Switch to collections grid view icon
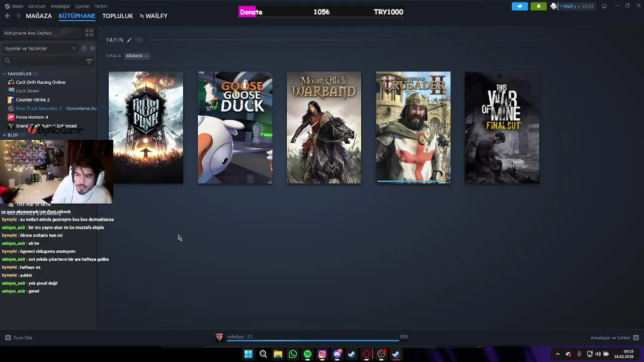Viewport: 644px width, 362px height. pos(89,33)
